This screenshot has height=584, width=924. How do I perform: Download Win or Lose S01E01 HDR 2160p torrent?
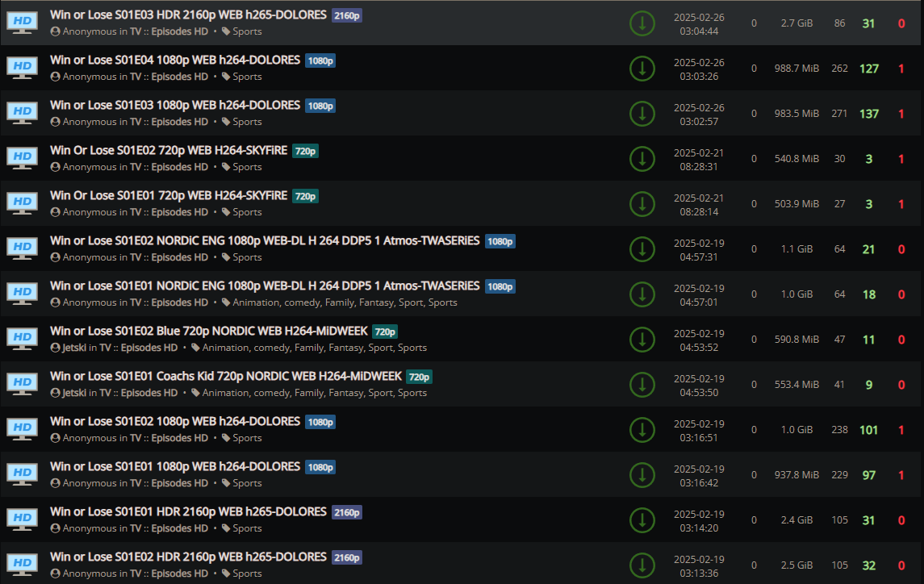tap(642, 520)
